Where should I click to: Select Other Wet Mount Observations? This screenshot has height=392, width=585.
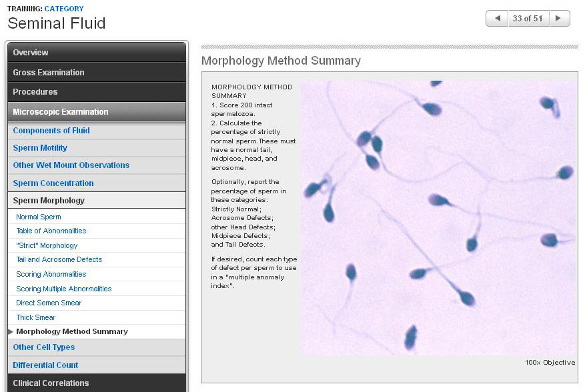tap(71, 165)
